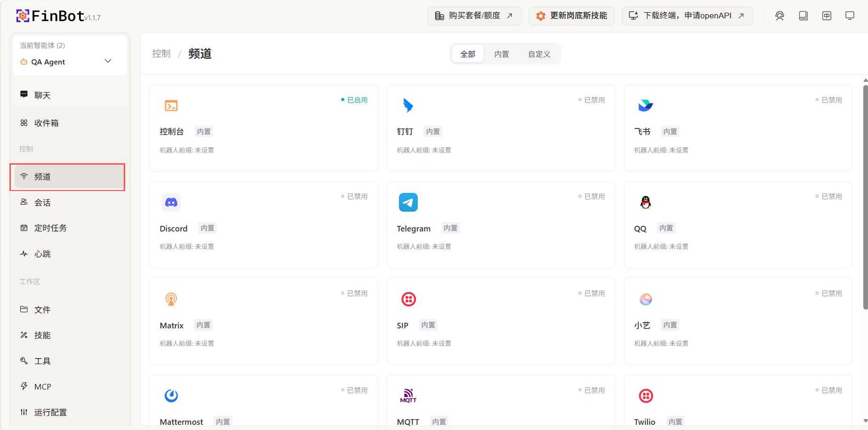This screenshot has width=868, height=430.
Task: Click the QQ penguin logo
Action: [x=645, y=202]
